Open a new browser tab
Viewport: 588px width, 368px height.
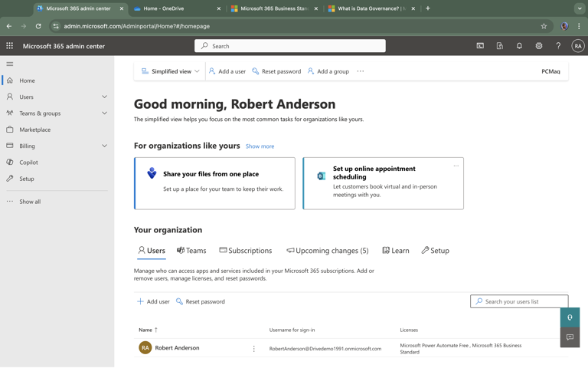point(427,8)
